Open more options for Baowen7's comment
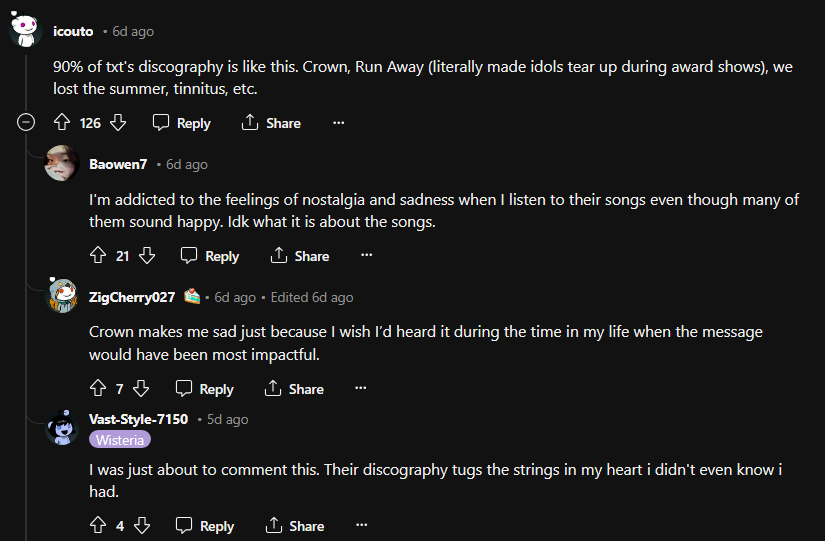This screenshot has width=825, height=541. (366, 256)
